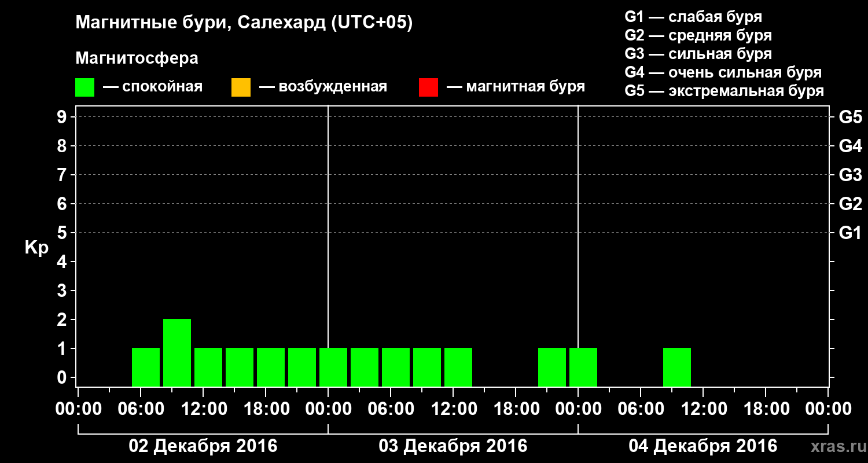Select the 'G3 — сильная буря' legend line
868x463 pixels.
(698, 54)
